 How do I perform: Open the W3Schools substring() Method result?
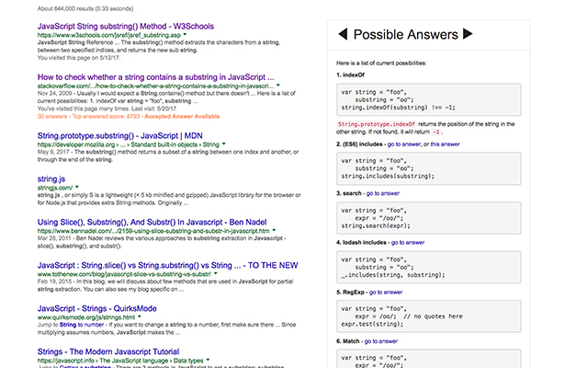[126, 27]
